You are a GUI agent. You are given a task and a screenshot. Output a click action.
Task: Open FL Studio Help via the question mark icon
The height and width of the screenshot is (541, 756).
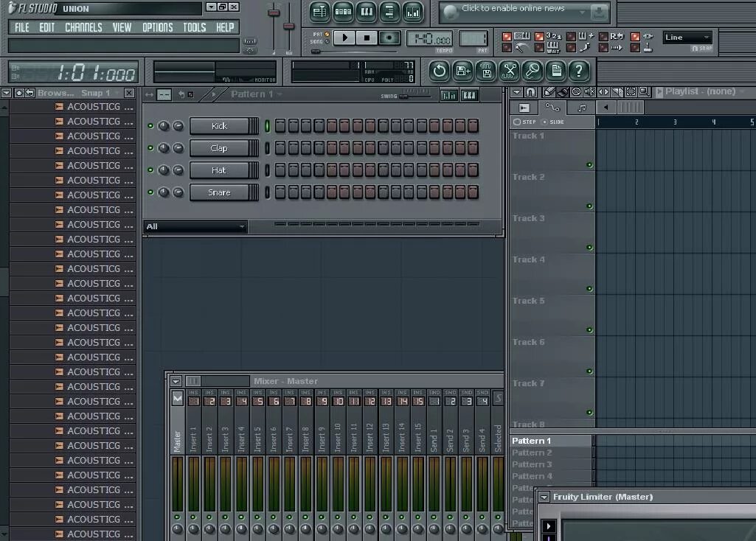[x=578, y=71]
